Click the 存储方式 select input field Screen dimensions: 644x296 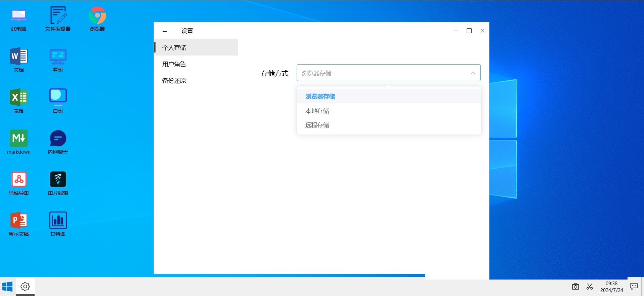[383, 73]
